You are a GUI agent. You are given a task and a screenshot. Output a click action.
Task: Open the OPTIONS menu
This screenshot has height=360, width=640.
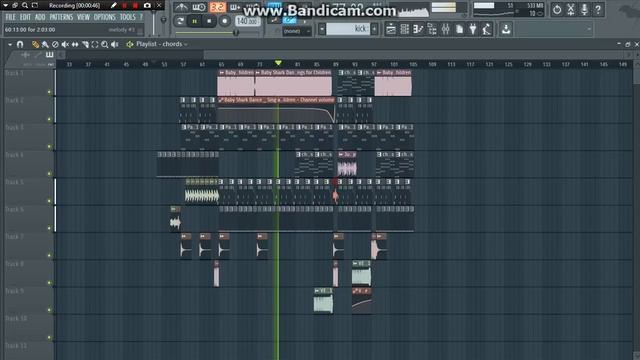click(x=104, y=17)
